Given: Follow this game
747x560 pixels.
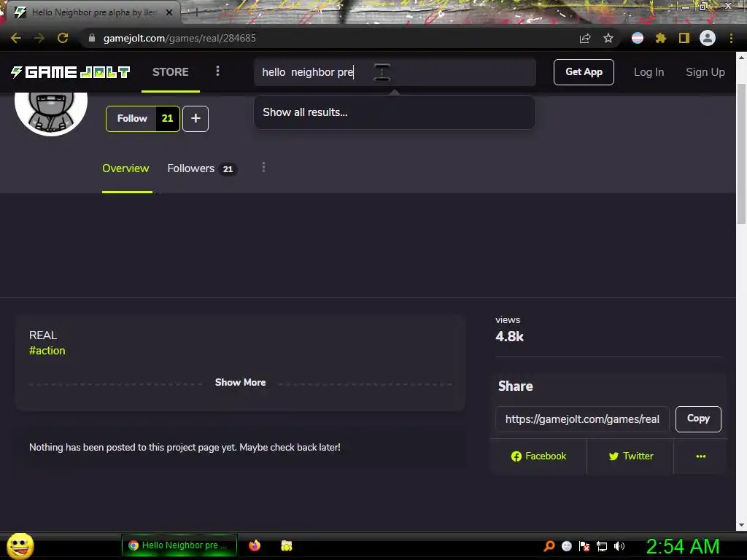Looking at the screenshot, I should tap(131, 119).
